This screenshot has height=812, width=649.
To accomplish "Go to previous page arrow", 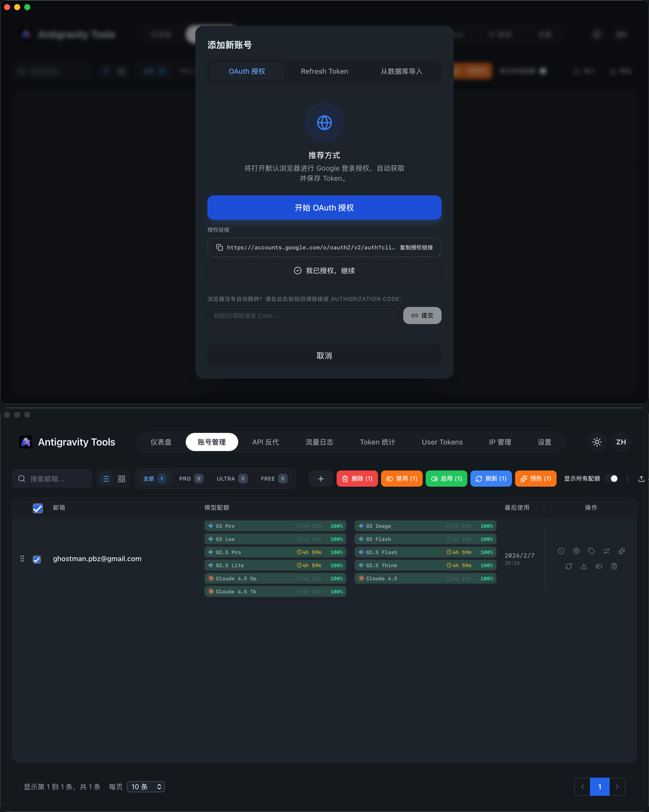I will 582,787.
